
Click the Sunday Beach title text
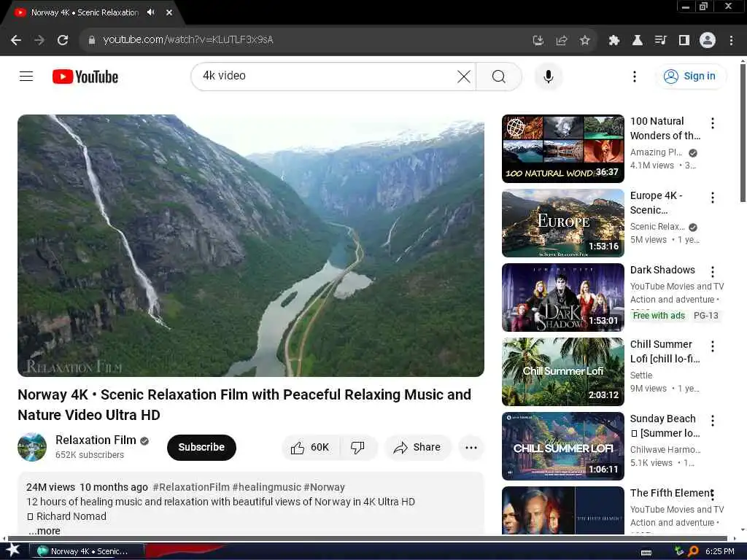coord(665,426)
